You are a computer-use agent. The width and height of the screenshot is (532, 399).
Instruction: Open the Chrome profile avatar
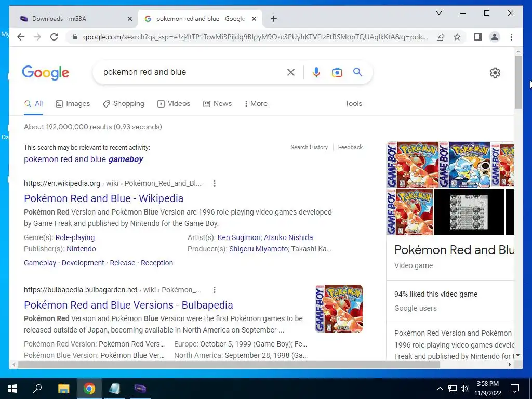click(495, 37)
